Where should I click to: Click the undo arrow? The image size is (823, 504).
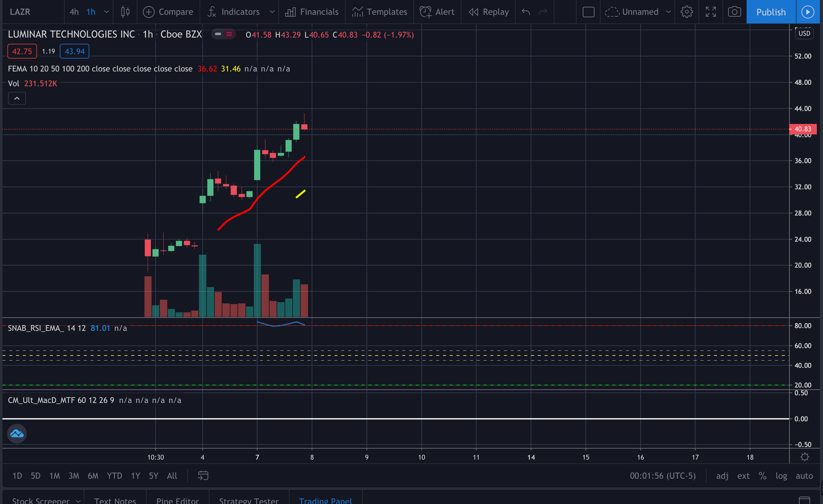(526, 12)
